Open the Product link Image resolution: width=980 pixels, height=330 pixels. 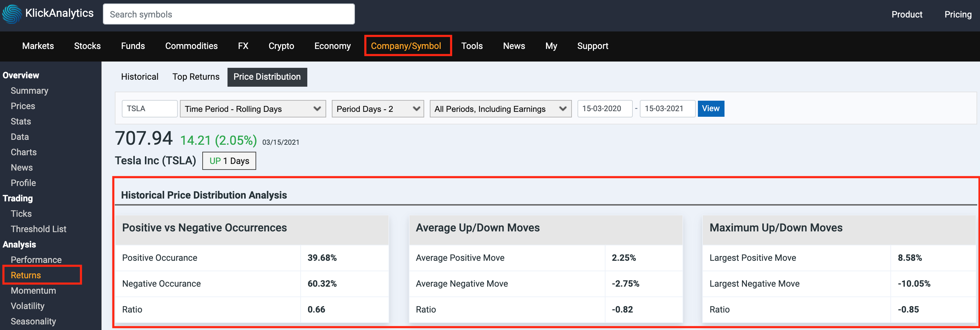click(906, 14)
